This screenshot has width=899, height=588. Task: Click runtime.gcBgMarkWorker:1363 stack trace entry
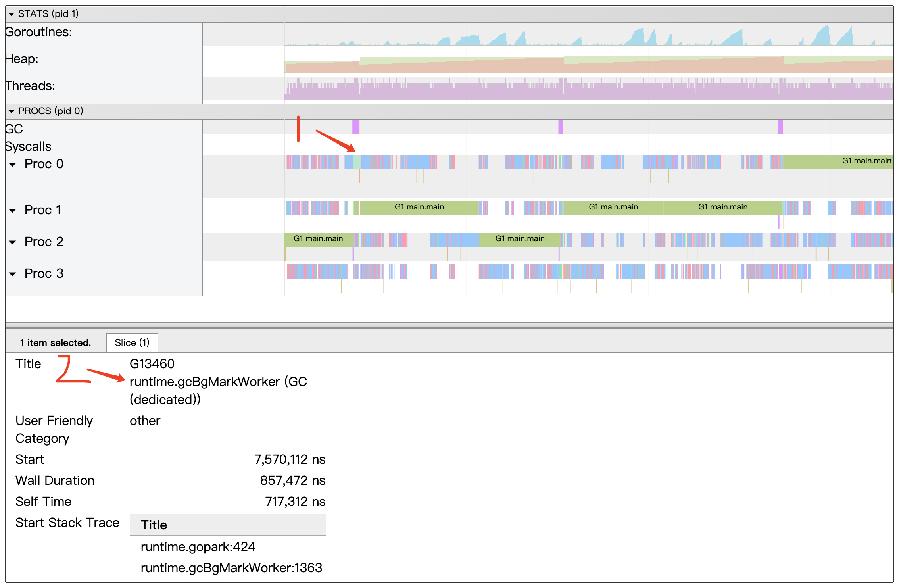231,568
